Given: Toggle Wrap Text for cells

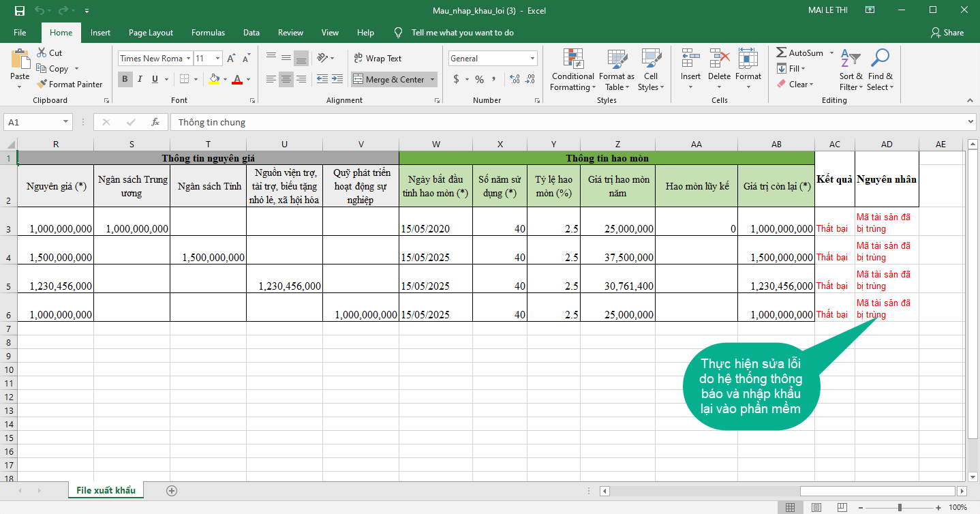Looking at the screenshot, I should 378,59.
